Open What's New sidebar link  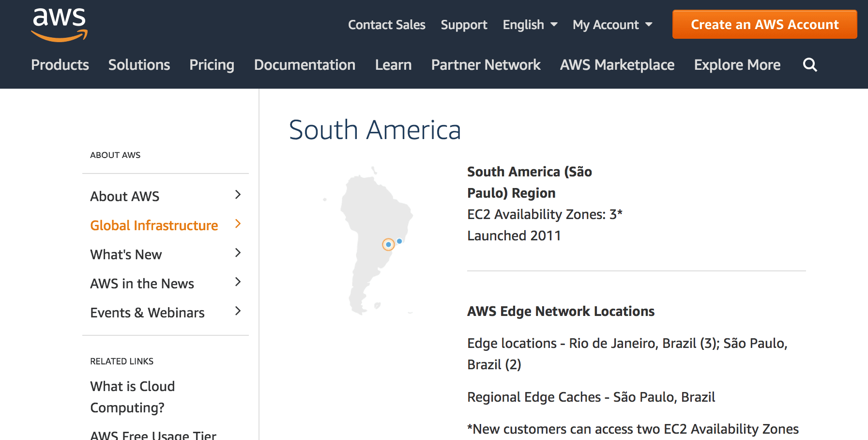[126, 254]
